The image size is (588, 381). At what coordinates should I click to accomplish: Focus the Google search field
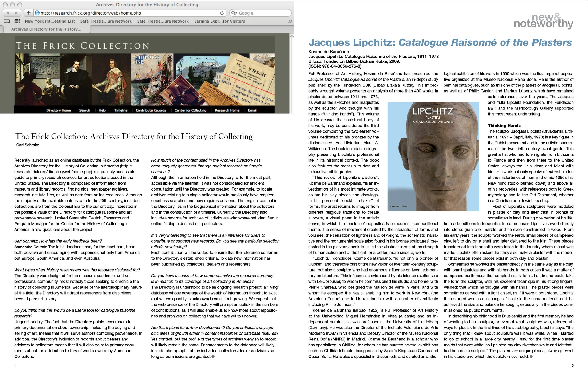click(x=260, y=13)
